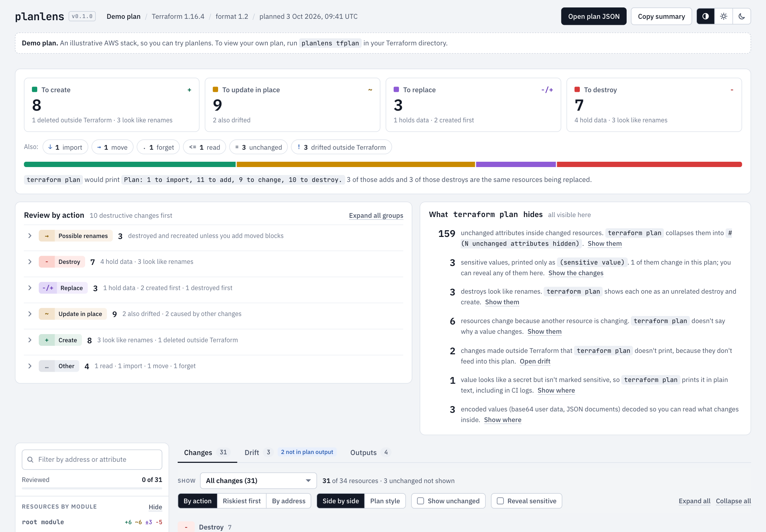Click the search magnifier icon in filter
Screen dimensions: 766x532
coord(30,460)
